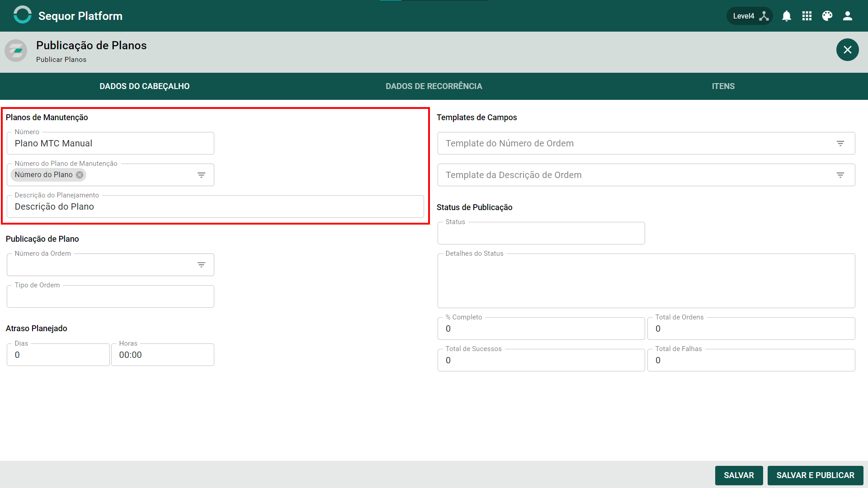868x488 pixels.
Task: Focus the Status field
Action: tap(541, 233)
